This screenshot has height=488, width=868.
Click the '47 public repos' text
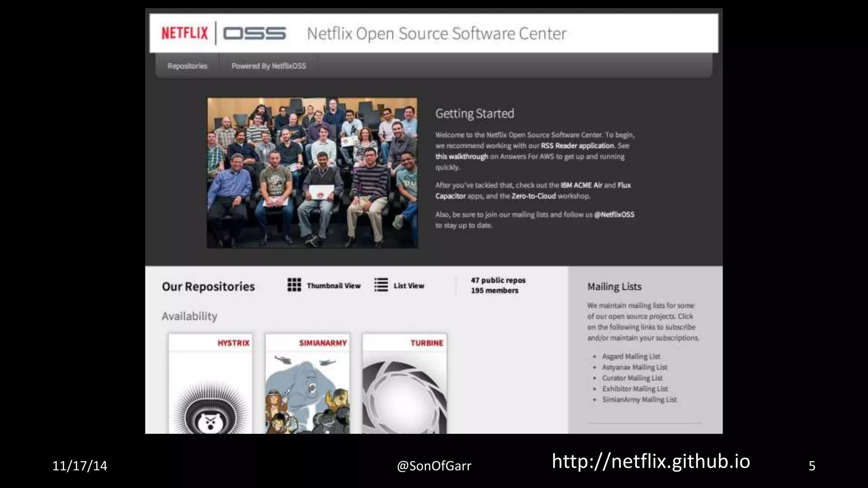pos(498,280)
